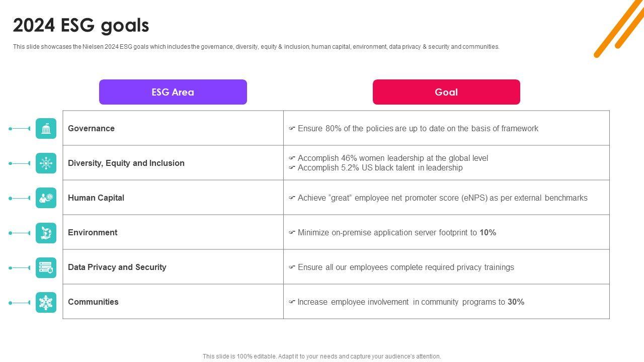
Task: Select the community programs 30% goal
Action: [411, 302]
